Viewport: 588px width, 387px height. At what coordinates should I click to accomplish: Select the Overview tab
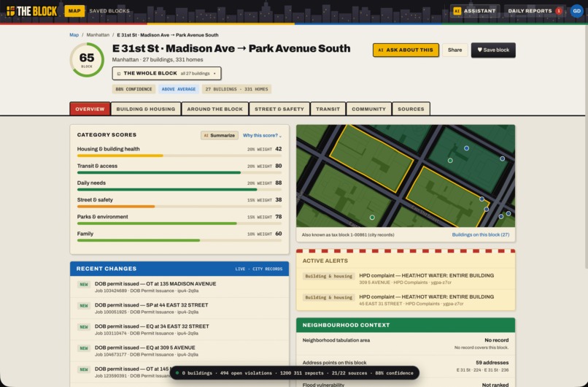point(90,109)
